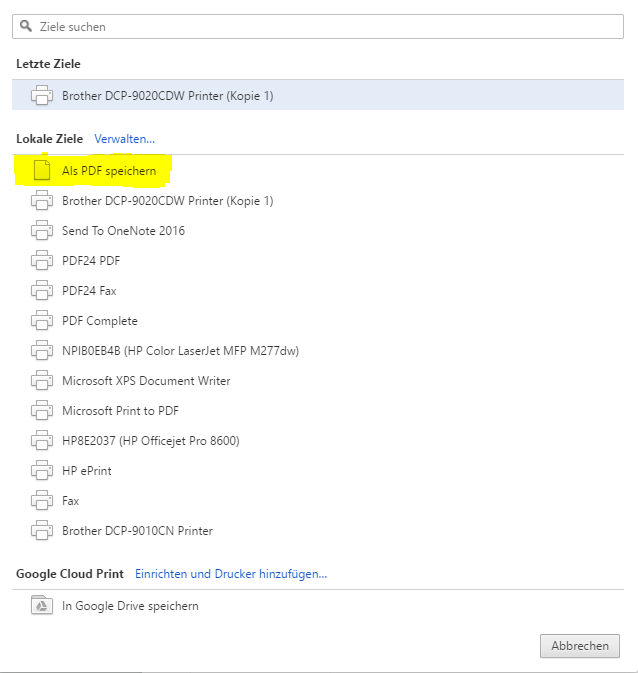
Task: Choose Brother DCP-9010CN Printer
Action: pos(137,531)
